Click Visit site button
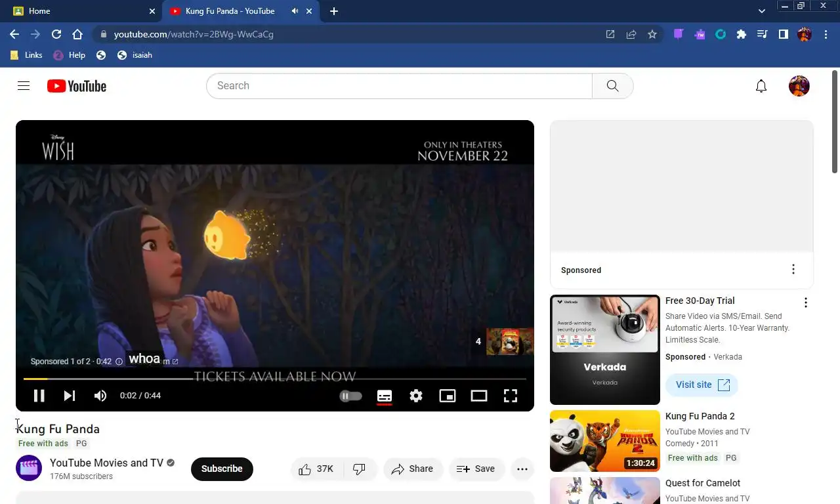 [x=702, y=385]
